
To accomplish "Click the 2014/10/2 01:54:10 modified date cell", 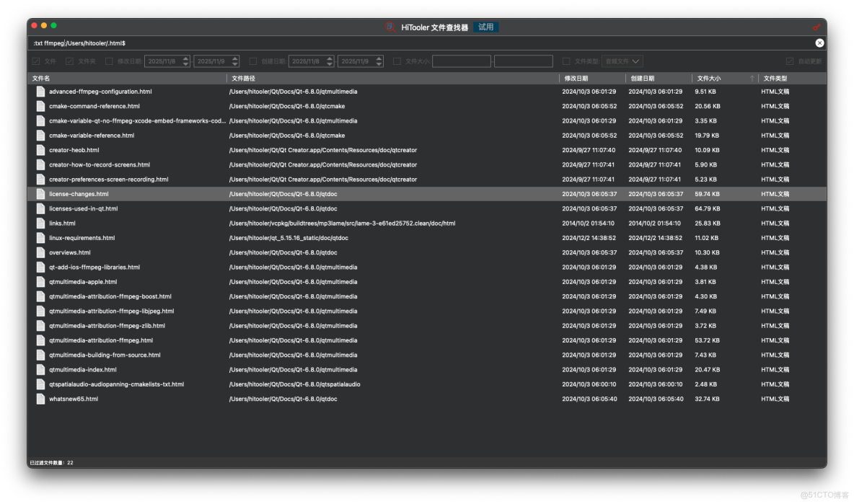I will [x=589, y=223].
